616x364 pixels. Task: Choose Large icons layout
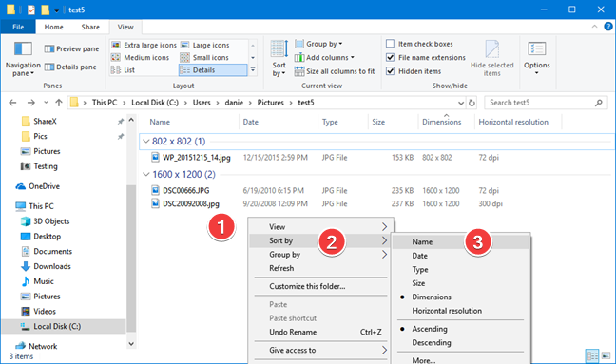(204, 46)
